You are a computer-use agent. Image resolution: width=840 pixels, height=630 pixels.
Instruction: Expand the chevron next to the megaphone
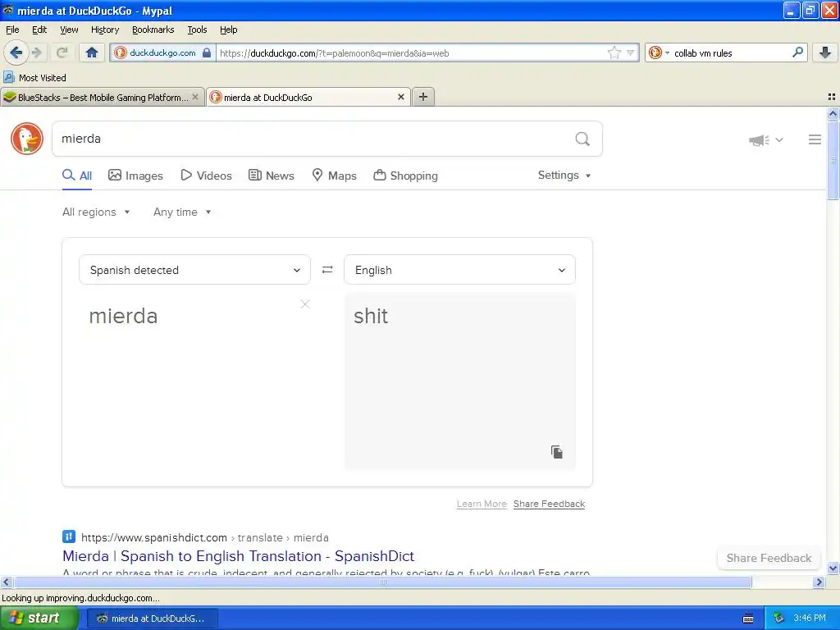pyautogui.click(x=779, y=139)
